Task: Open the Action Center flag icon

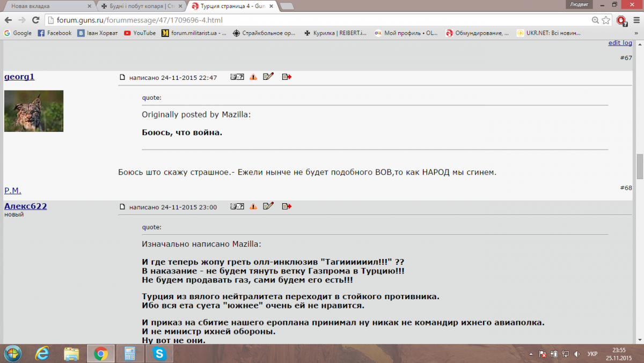Action: click(543, 354)
